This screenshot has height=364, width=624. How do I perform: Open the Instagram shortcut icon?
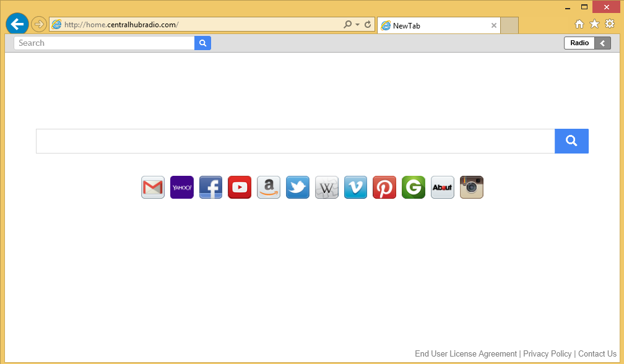click(472, 188)
